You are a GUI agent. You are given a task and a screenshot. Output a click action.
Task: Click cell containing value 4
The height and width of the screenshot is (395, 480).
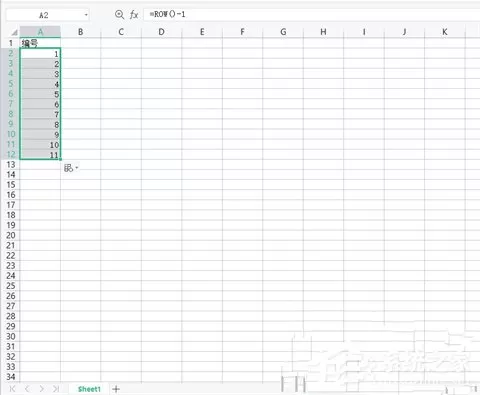point(40,84)
